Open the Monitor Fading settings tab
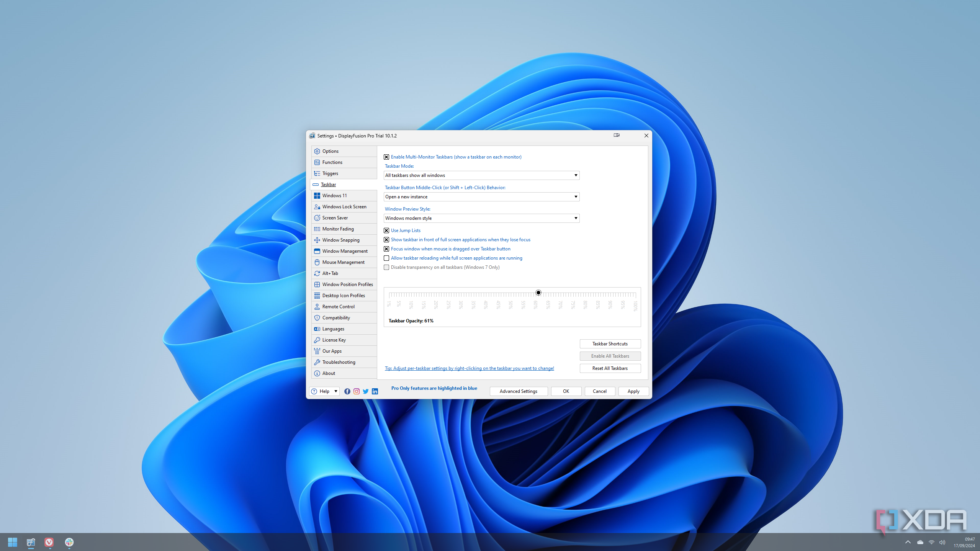 tap(338, 229)
